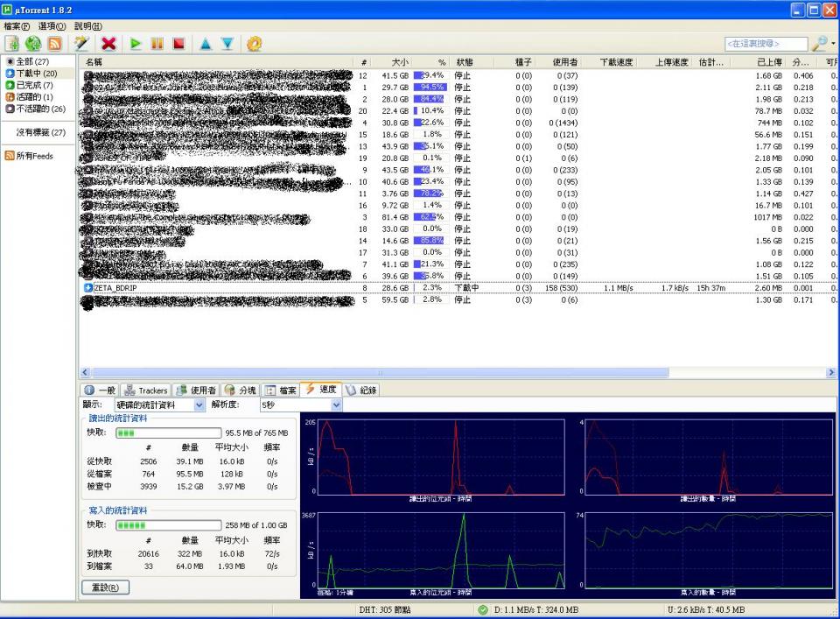Open the 選項 menu
This screenshot has width=840, height=619.
(x=52, y=26)
